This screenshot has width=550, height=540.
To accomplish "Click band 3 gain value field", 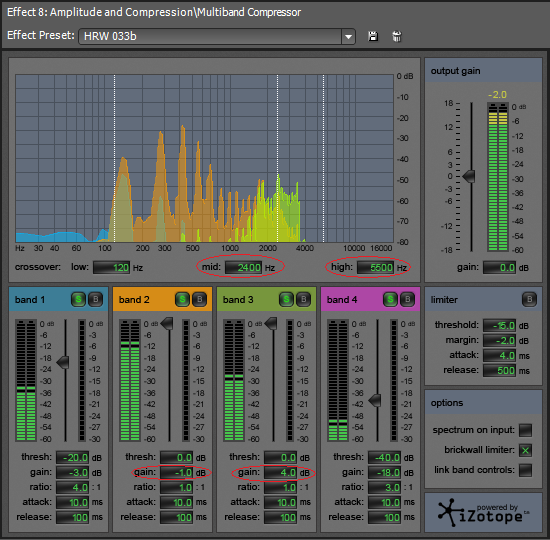I will pyautogui.click(x=280, y=473).
